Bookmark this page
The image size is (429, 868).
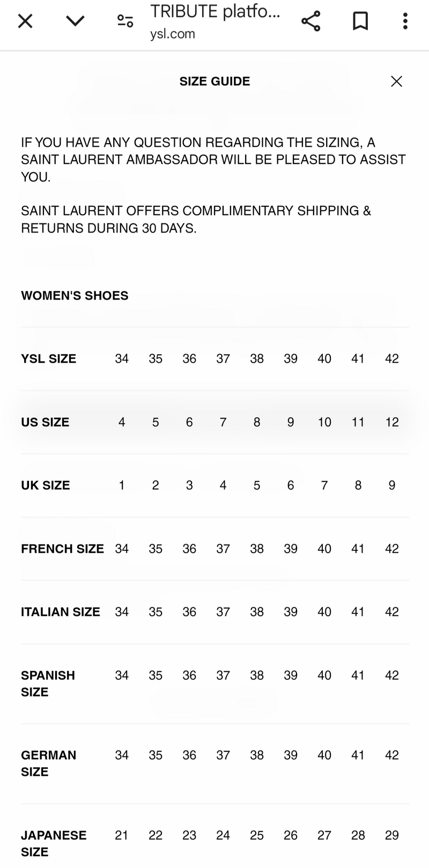[360, 21]
